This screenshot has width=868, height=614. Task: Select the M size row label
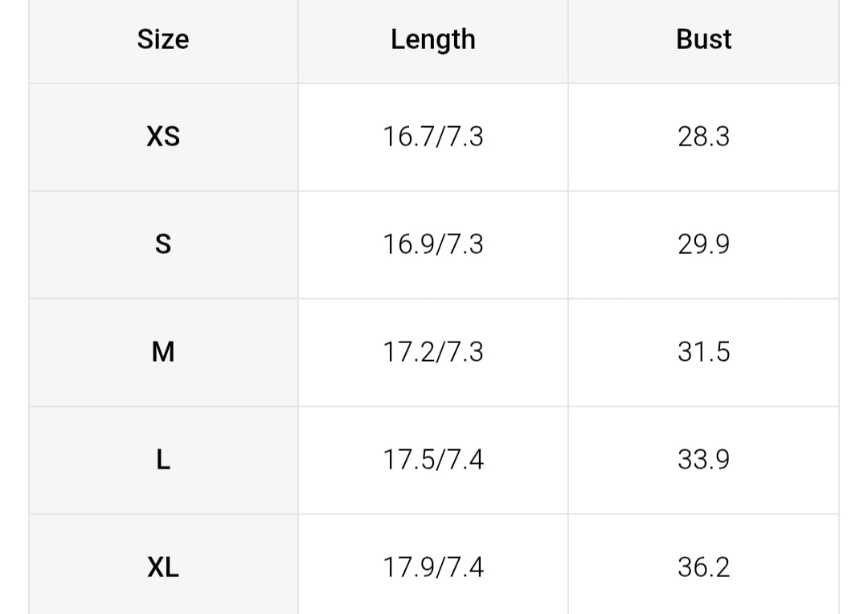click(163, 352)
